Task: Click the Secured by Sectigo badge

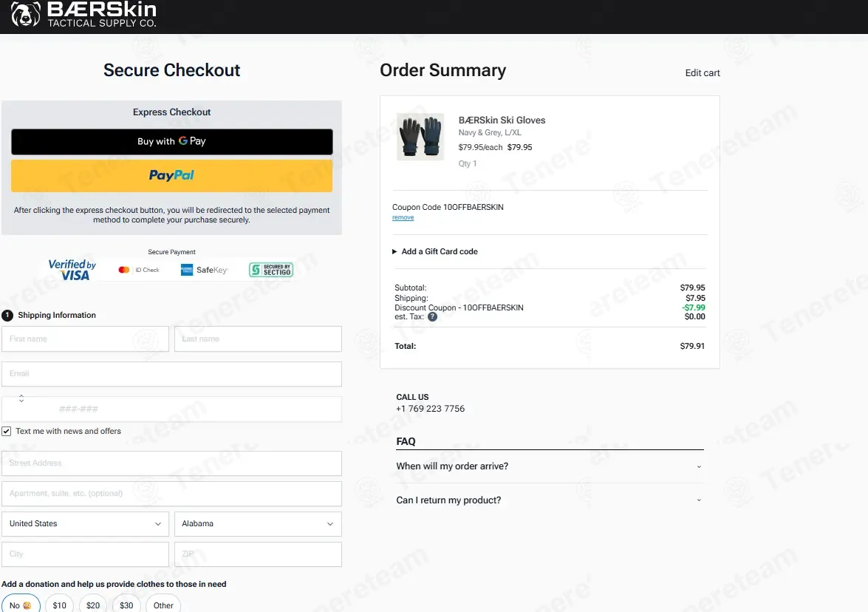Action: 270,270
